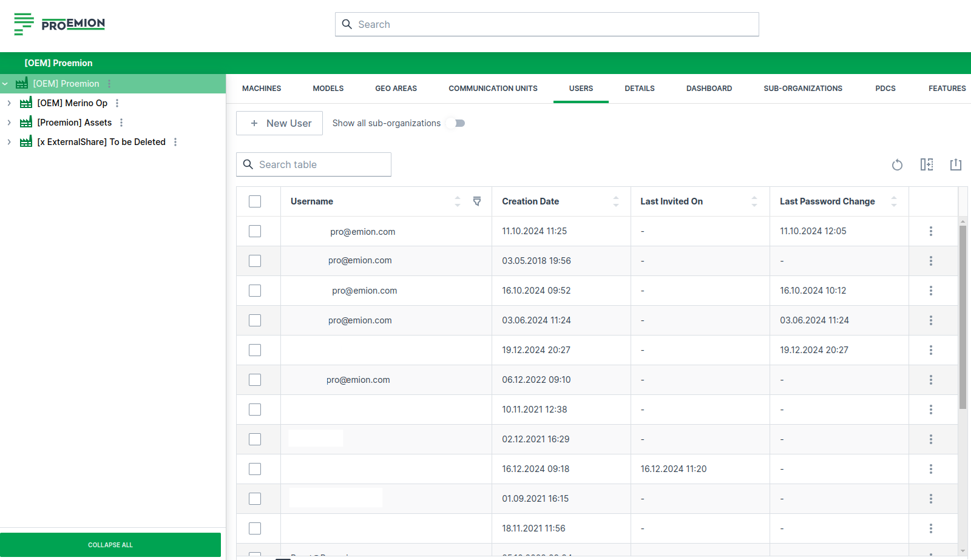Open the column management icon above the table

click(x=927, y=164)
